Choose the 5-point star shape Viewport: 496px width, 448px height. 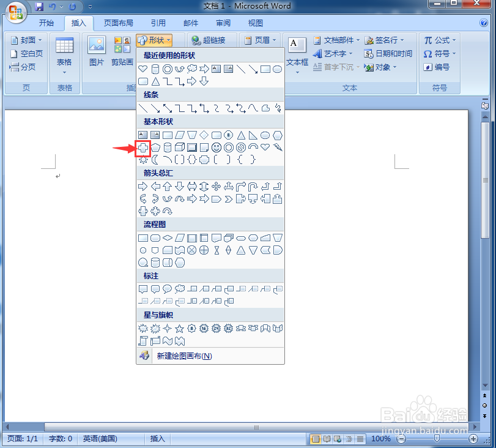pos(180,329)
